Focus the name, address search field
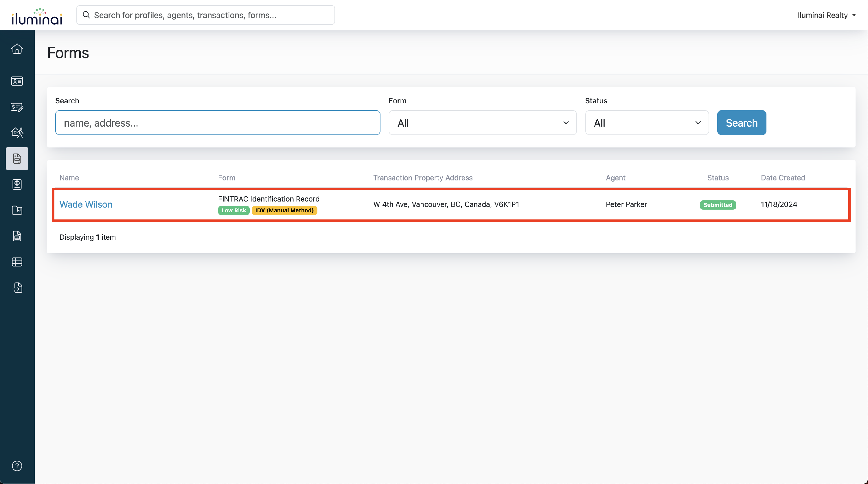 point(218,123)
